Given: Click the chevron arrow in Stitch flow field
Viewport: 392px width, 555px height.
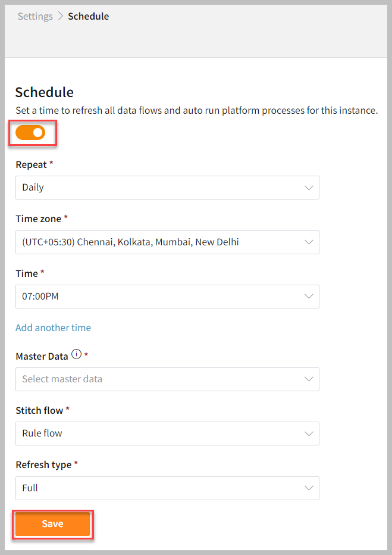Looking at the screenshot, I should [309, 434].
